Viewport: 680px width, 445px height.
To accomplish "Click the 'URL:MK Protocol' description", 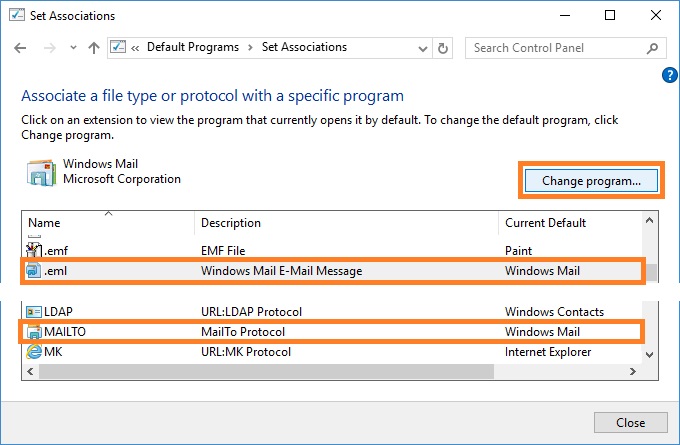I will pyautogui.click(x=246, y=352).
